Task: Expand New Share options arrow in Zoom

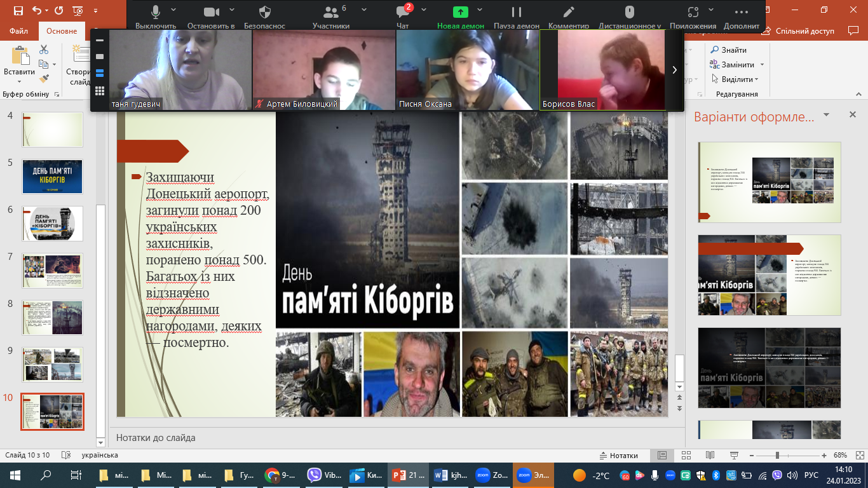Action: pos(480,10)
